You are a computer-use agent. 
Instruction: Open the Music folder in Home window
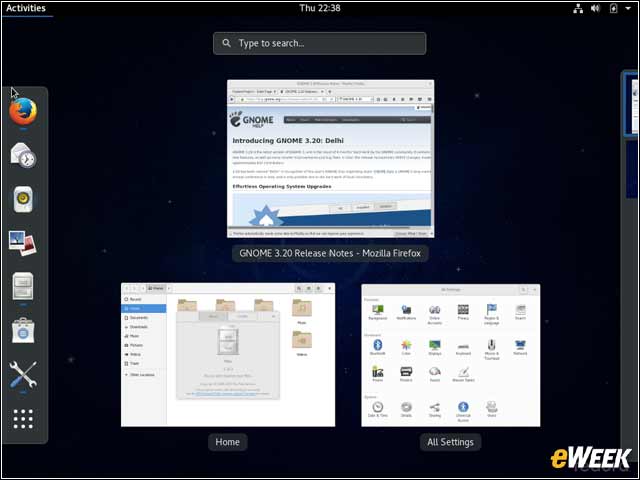(x=302, y=311)
